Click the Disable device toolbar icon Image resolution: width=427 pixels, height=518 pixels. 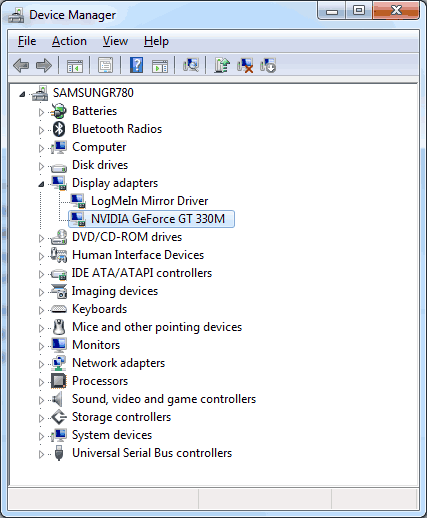(x=268, y=65)
